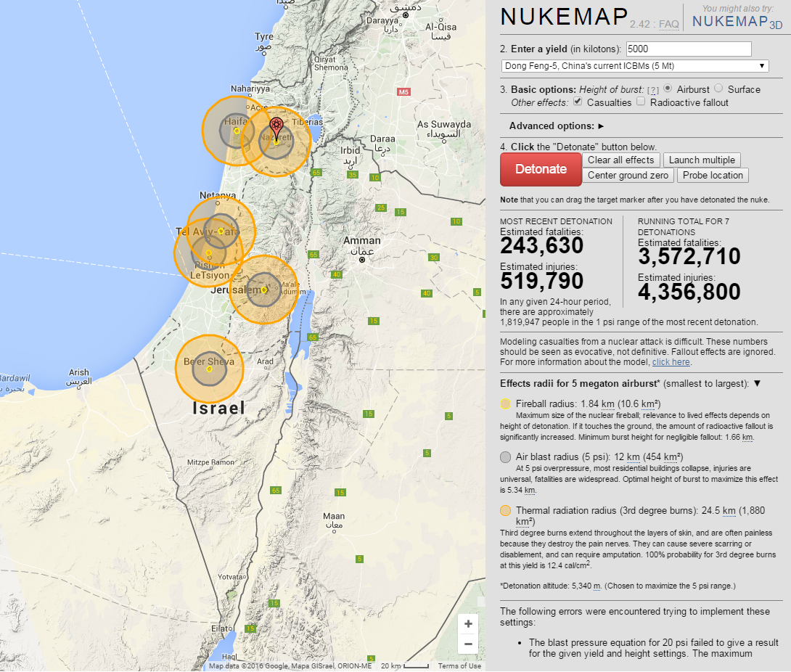Click the Tyre city label on map

point(264,36)
